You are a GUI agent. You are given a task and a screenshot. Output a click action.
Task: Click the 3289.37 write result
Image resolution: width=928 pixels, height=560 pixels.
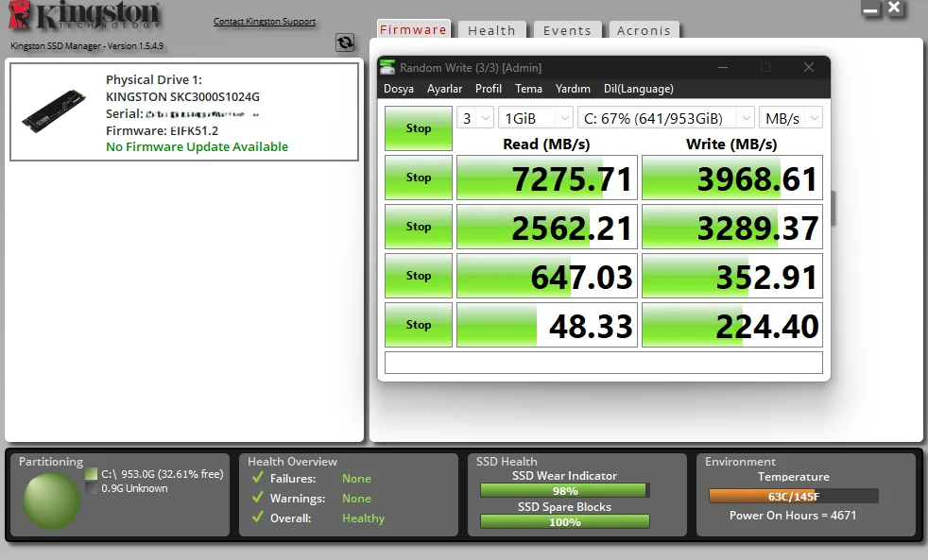[732, 227]
